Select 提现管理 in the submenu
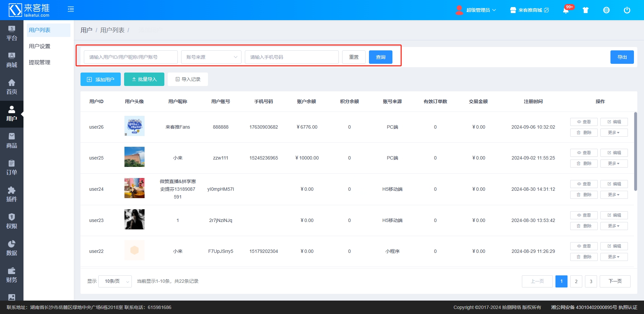 pos(40,62)
